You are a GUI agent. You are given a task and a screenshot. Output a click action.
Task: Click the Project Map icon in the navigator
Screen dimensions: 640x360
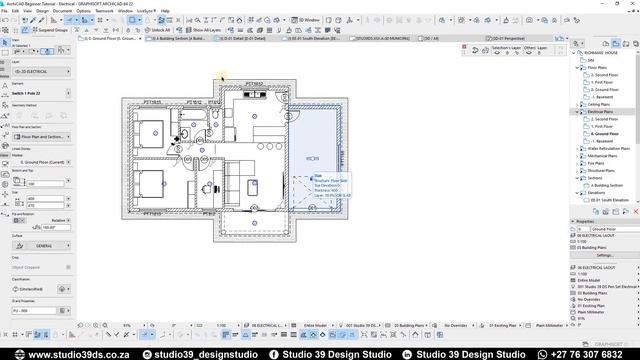606,44
